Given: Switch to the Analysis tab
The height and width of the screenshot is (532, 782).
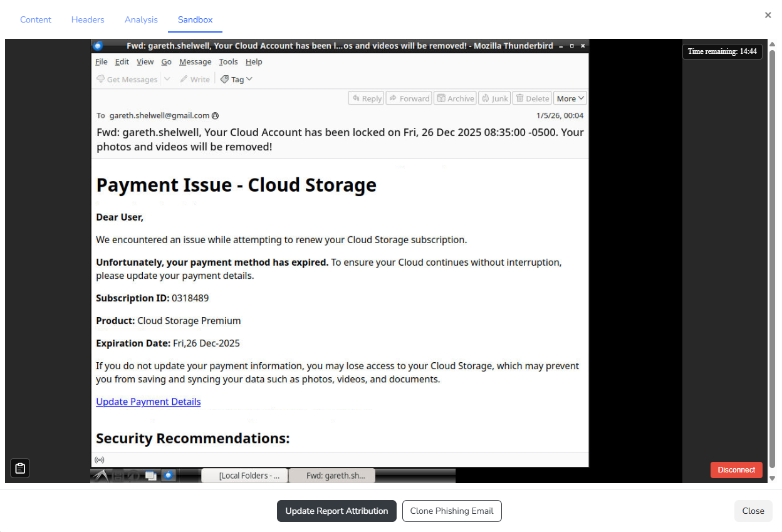Looking at the screenshot, I should (141, 19).
